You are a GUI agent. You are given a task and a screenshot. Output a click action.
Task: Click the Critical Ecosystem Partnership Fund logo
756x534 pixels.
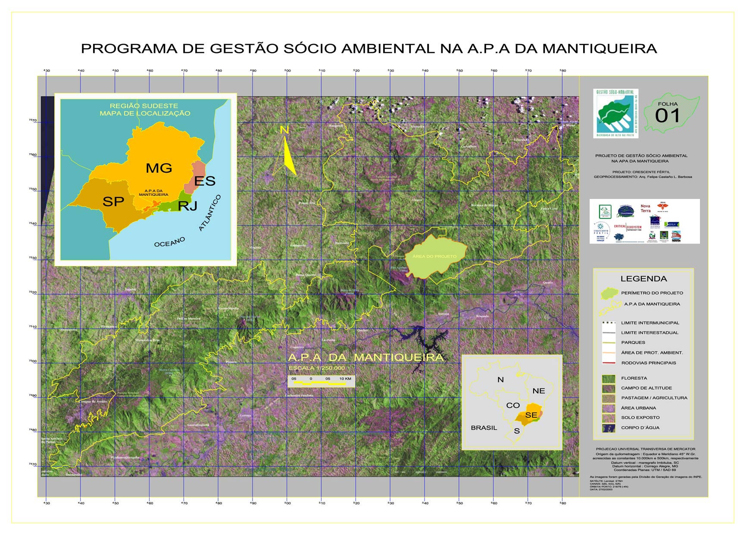click(628, 227)
